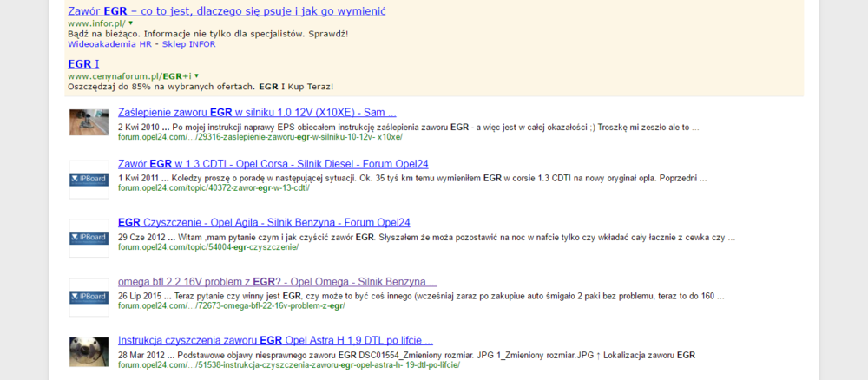
Task: Expand the dropdown arrow next to www.cenynaforum.pl/EGR+i
Action: (x=197, y=76)
